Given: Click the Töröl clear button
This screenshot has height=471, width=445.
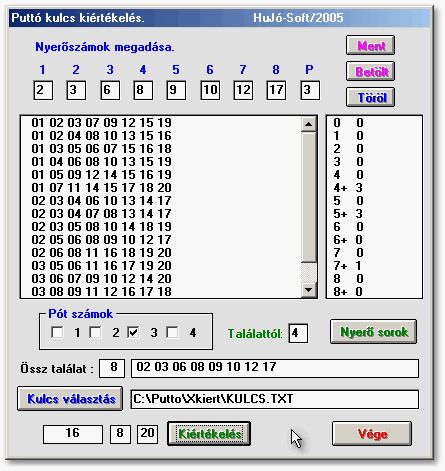Looking at the screenshot, I should click(370, 97).
